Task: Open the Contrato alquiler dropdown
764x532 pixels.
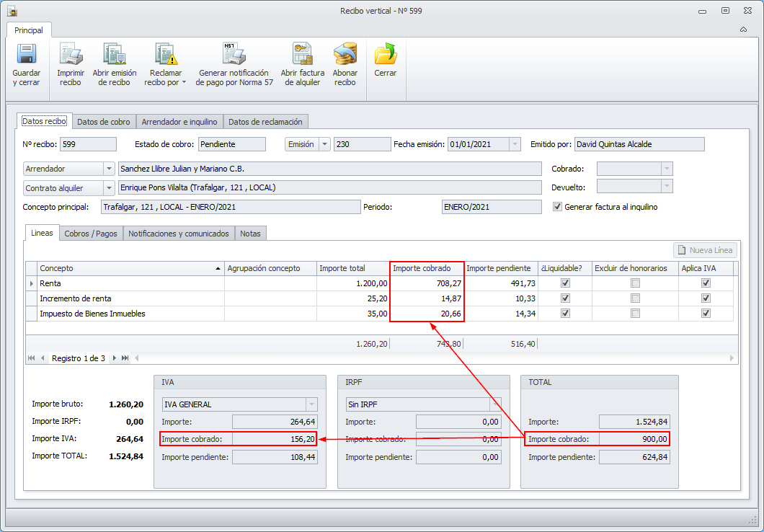Action: [109, 188]
